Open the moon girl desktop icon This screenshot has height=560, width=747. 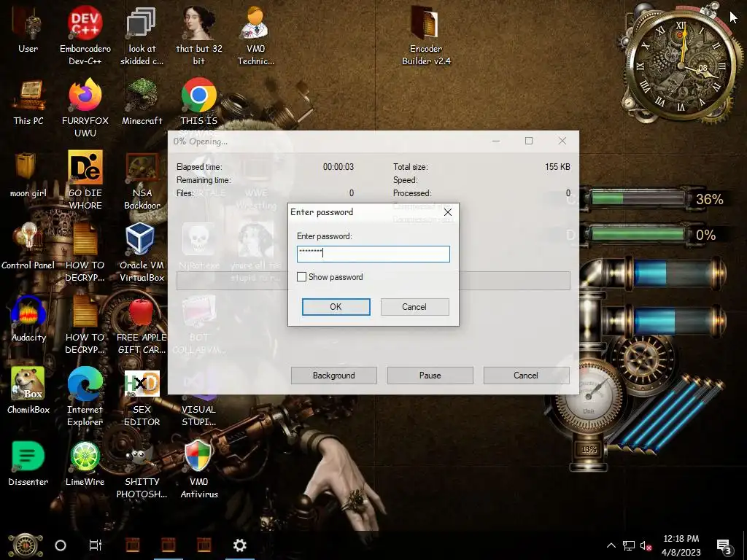point(28,174)
